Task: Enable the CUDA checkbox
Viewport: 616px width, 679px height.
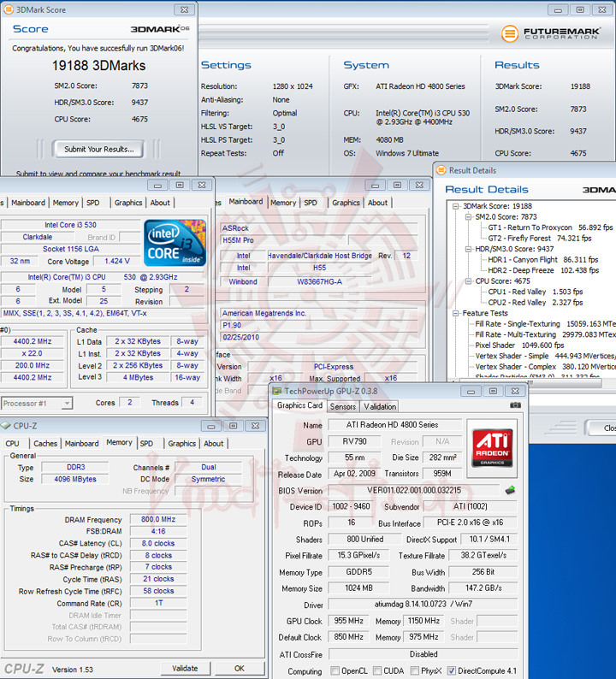Action: 377,670
